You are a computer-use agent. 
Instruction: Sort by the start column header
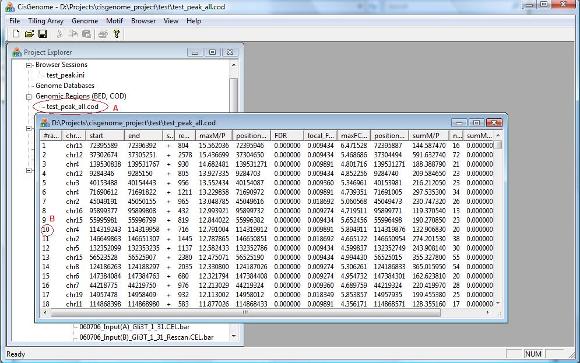[x=105, y=135]
